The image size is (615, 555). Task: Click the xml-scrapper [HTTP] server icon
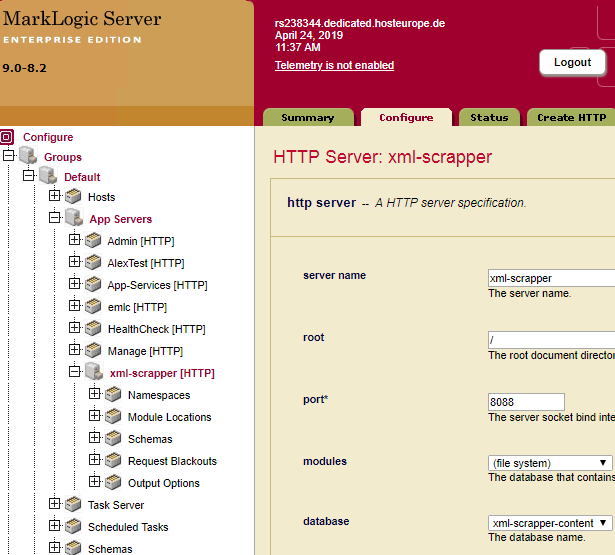click(x=94, y=371)
